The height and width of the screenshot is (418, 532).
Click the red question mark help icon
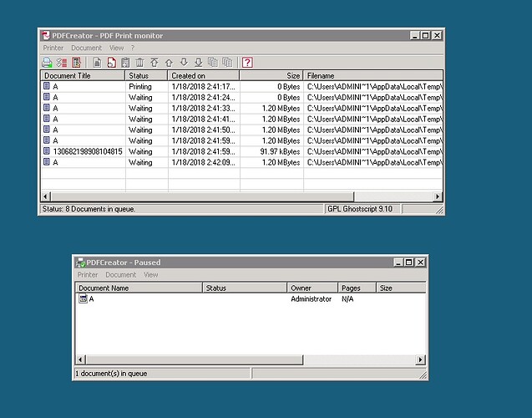coord(247,63)
